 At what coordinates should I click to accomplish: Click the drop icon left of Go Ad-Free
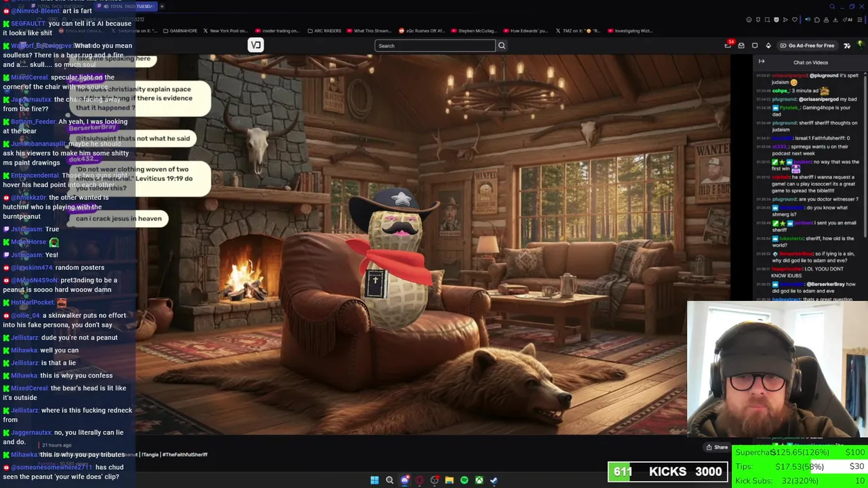coord(768,45)
